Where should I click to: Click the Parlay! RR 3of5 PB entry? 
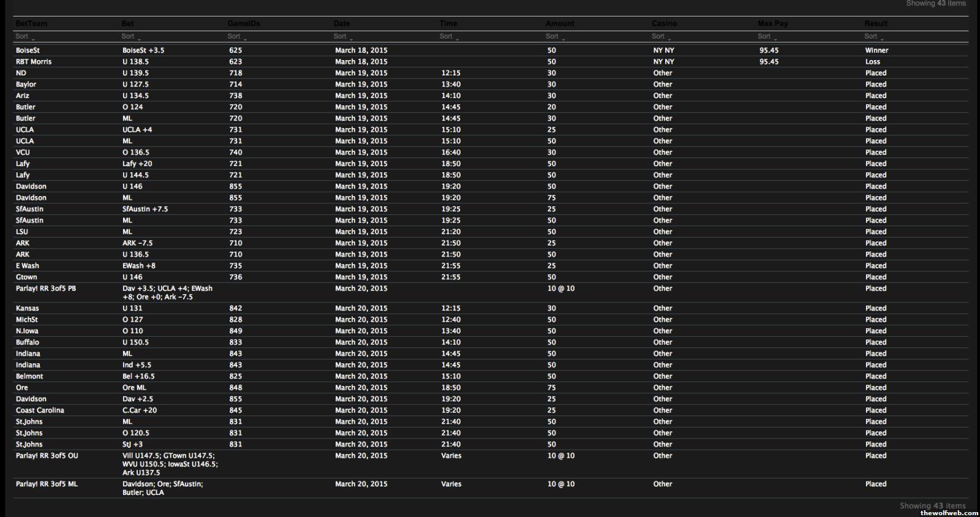46,289
